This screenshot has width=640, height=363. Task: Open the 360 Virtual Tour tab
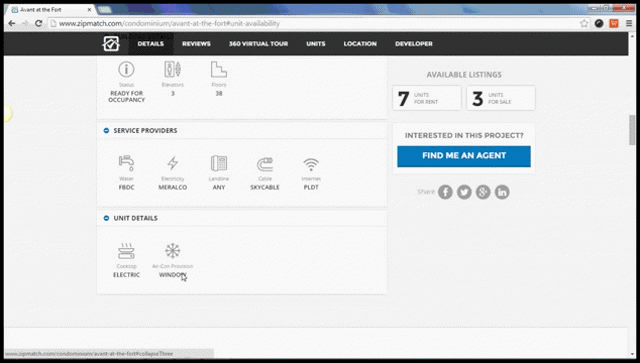click(258, 44)
